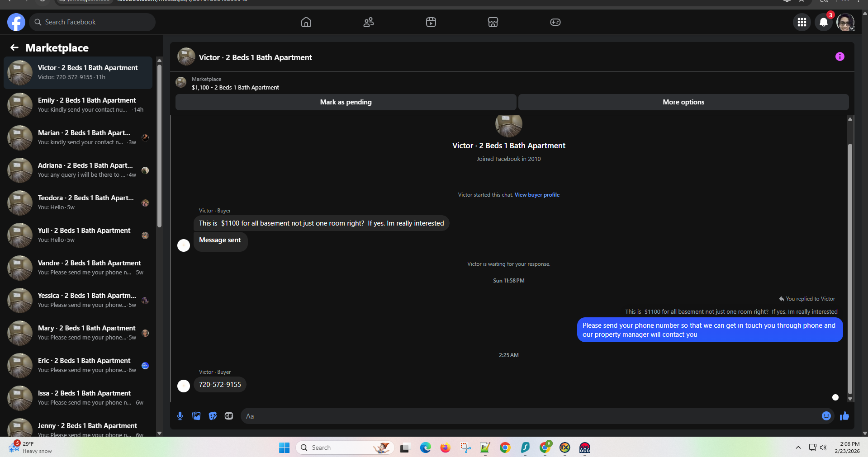Click the blue 'Please send your phone number' message

pyautogui.click(x=710, y=330)
